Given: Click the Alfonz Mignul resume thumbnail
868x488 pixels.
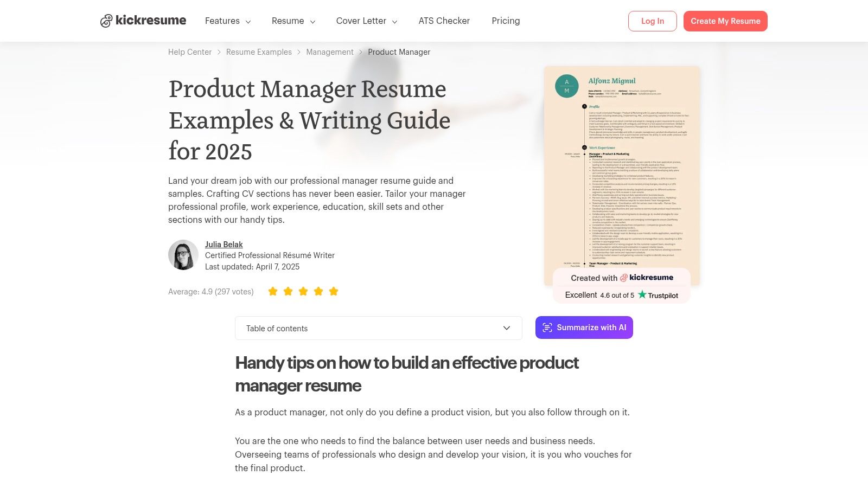Looking at the screenshot, I should coord(622,174).
